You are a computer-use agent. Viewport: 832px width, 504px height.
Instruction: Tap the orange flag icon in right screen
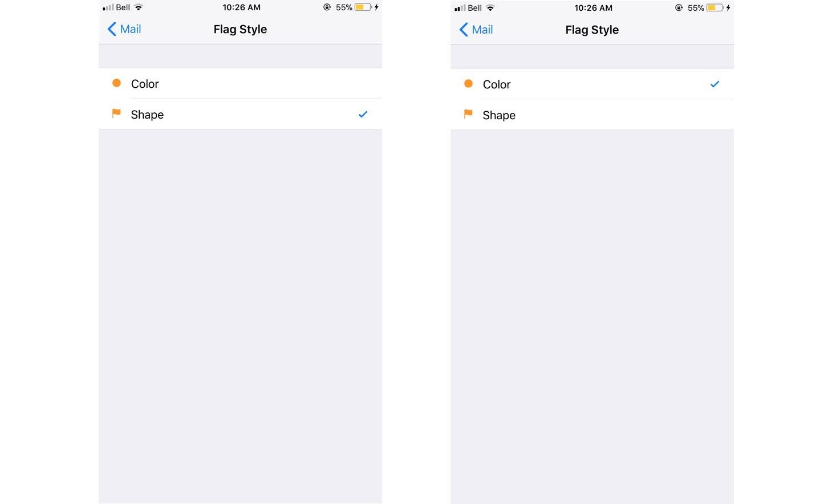click(468, 114)
